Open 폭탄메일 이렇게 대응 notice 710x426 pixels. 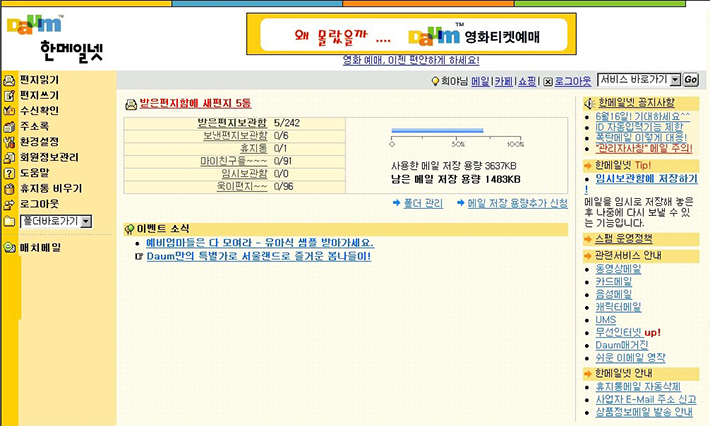(641, 137)
